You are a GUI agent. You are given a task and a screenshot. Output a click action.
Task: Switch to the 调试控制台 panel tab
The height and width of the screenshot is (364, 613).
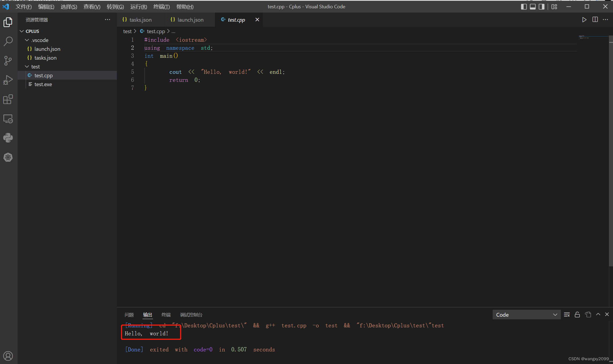click(191, 315)
